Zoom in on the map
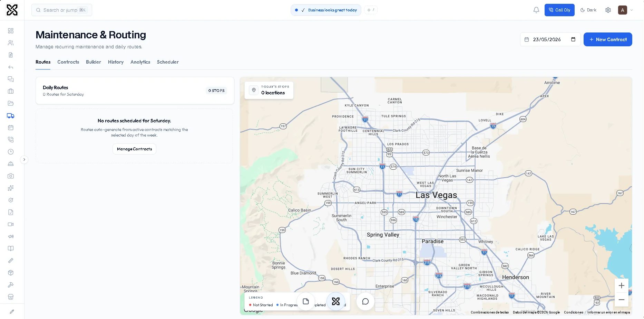This screenshot has width=644, height=319. 621,285
